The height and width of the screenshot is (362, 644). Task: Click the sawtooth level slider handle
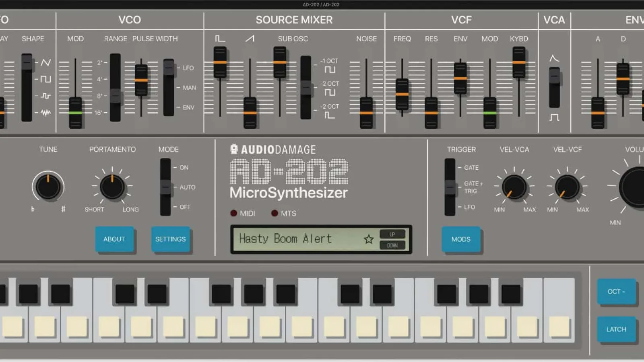click(250, 113)
